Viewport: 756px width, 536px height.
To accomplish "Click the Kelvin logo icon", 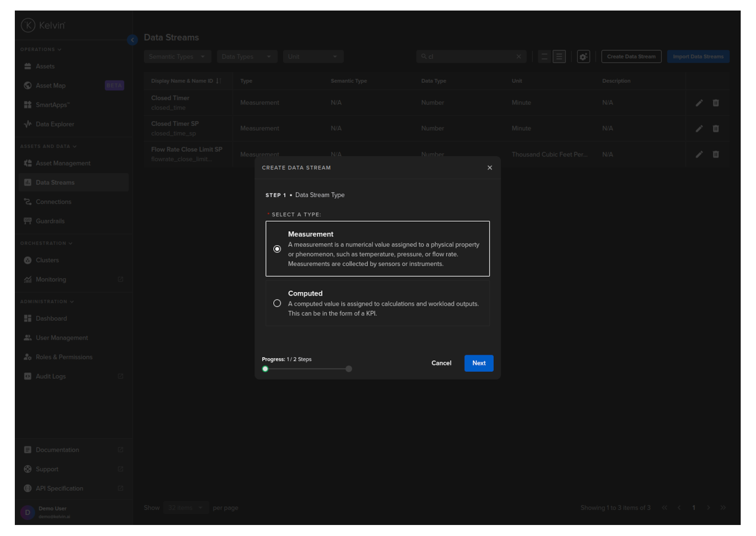I will pos(28,25).
